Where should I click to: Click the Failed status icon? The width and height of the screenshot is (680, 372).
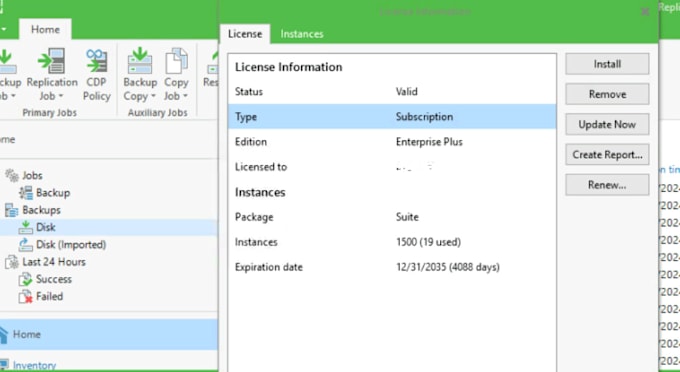point(25,297)
